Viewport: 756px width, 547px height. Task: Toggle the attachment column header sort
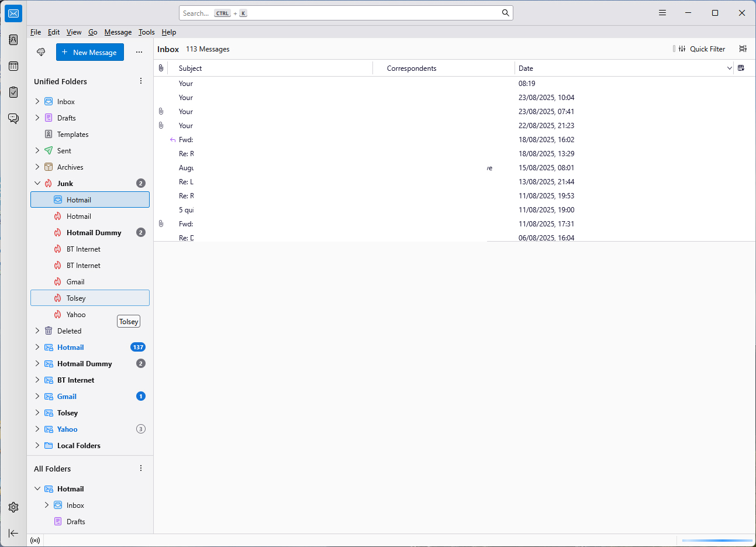[161, 68]
